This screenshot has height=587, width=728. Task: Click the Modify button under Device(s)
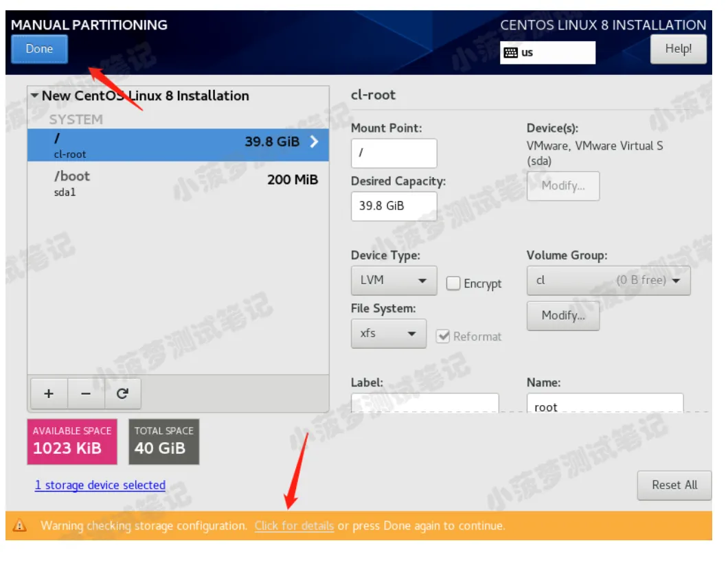coord(562,186)
